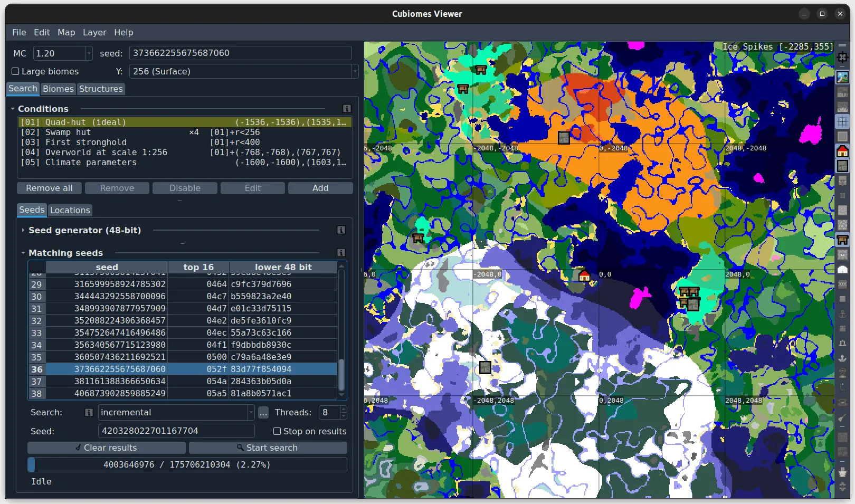The image size is (855, 504).
Task: Enable Large biomes checkbox
Action: 16,71
